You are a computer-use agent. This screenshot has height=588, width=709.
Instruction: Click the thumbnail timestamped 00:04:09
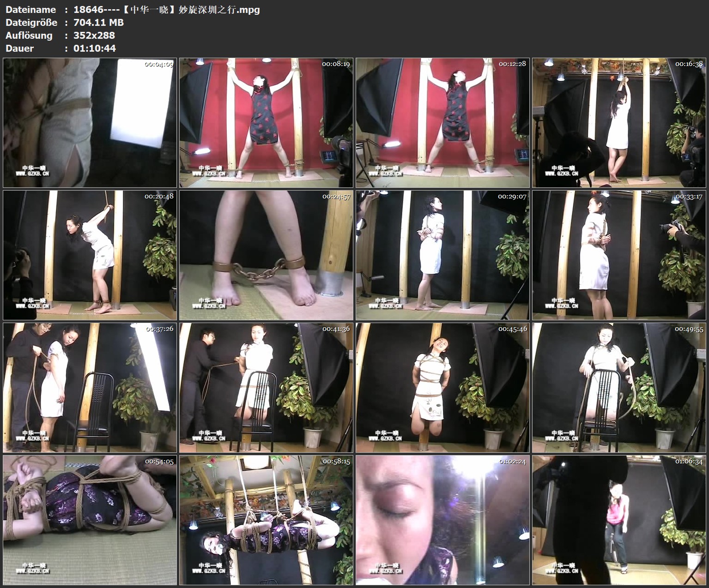point(90,123)
